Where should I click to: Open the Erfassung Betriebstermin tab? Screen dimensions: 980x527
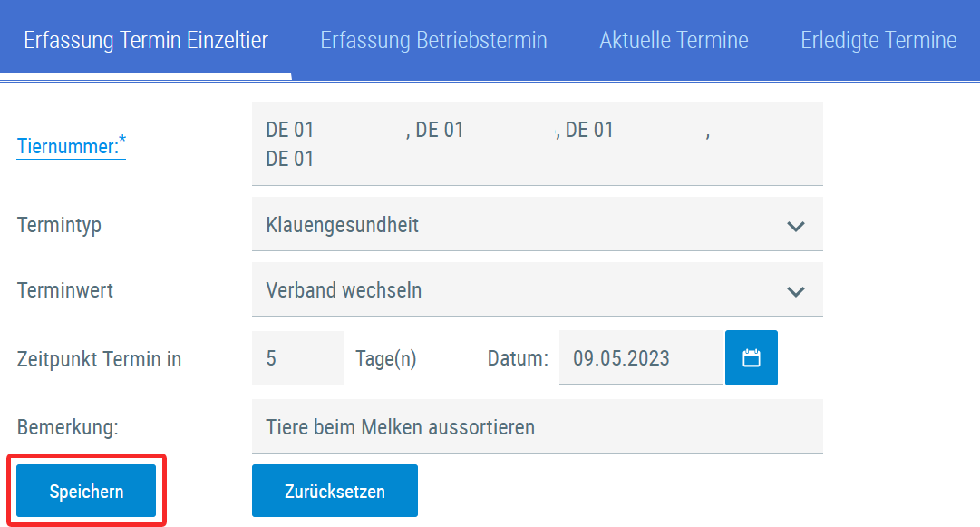click(x=433, y=40)
